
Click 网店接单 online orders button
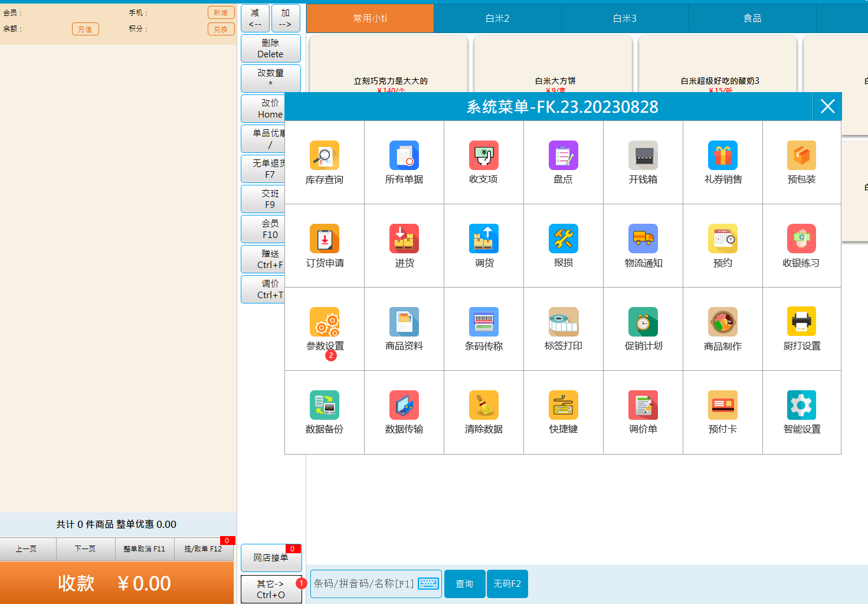(x=271, y=557)
